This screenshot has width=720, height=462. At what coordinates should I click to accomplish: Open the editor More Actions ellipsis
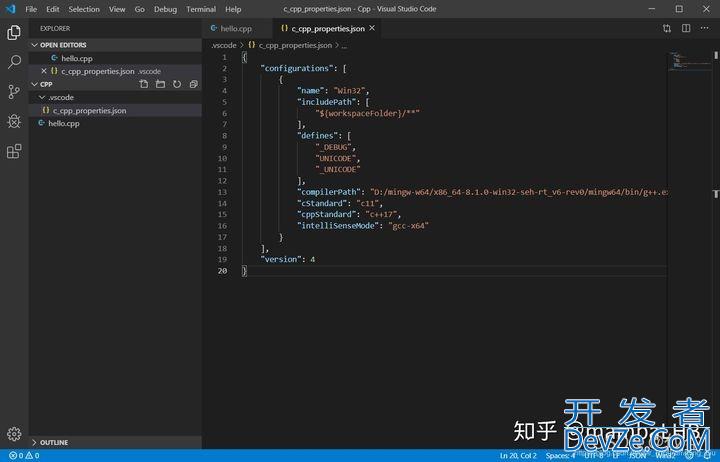click(x=704, y=28)
